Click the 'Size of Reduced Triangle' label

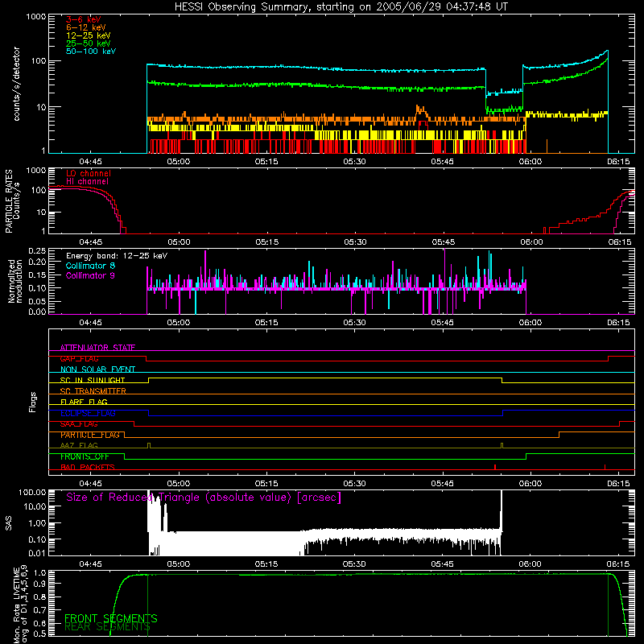204,497
